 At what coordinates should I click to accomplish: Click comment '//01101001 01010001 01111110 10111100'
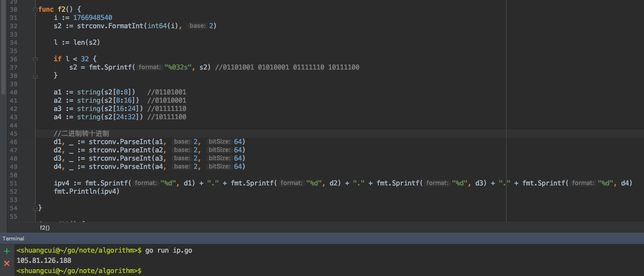pos(287,67)
